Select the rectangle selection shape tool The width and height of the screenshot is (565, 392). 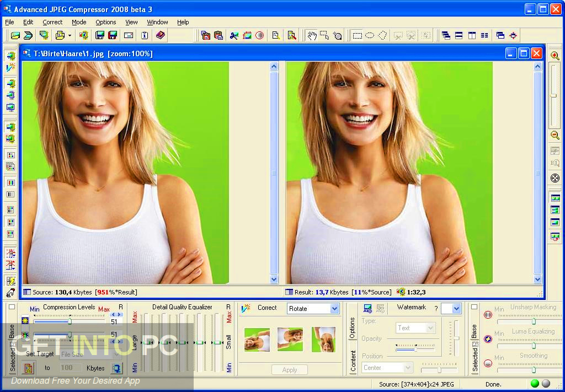point(357,35)
